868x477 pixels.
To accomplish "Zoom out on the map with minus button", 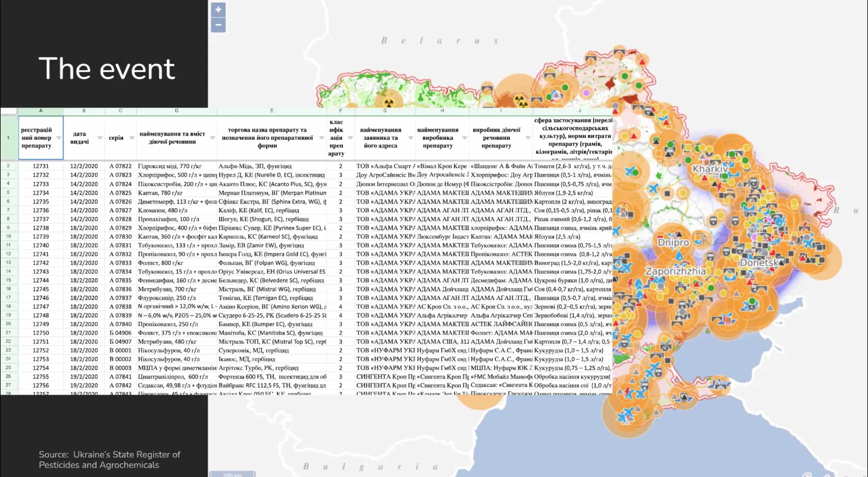I will point(218,25).
